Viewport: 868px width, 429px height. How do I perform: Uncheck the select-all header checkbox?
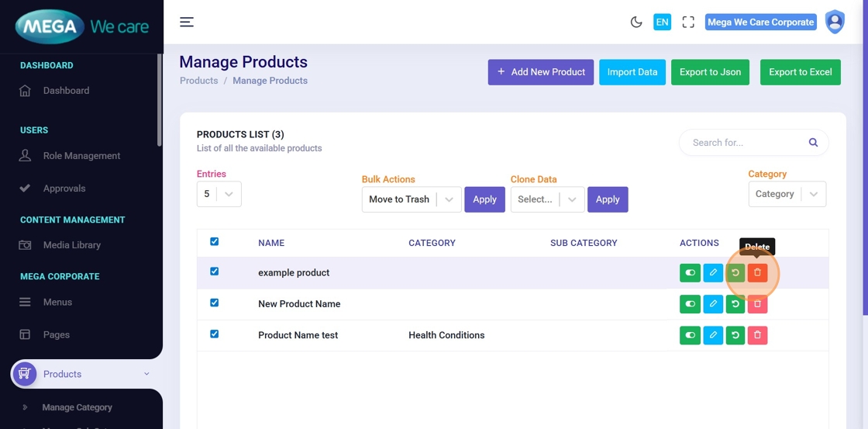(x=215, y=242)
